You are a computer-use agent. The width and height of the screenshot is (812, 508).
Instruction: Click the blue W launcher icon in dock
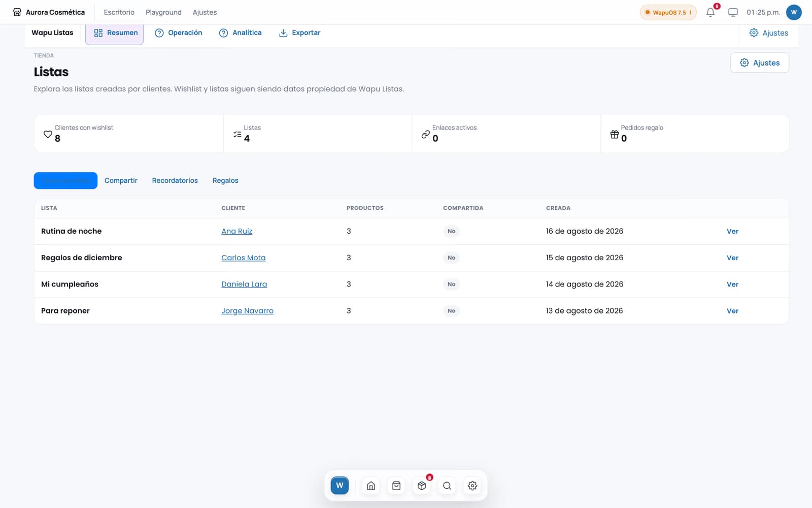(x=340, y=485)
